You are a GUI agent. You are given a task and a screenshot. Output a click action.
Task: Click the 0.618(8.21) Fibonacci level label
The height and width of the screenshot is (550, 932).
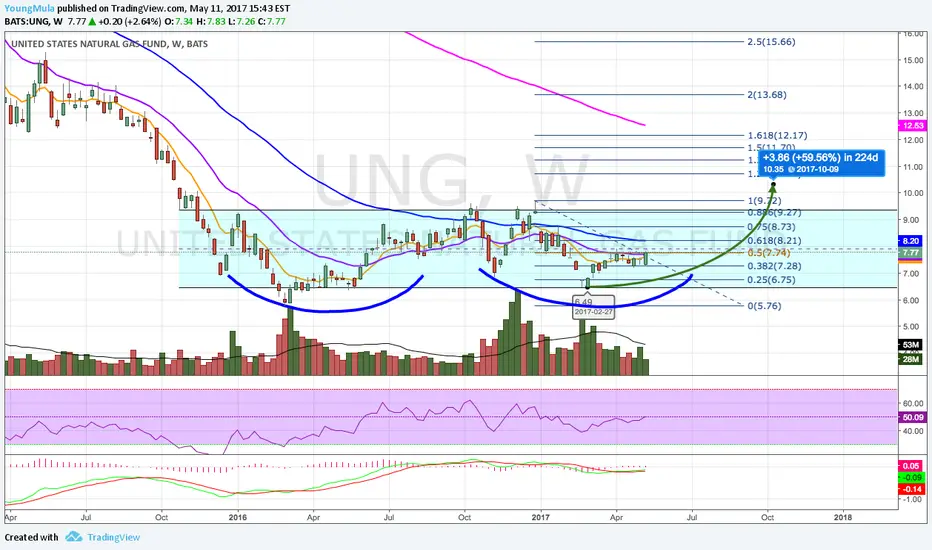pos(774,241)
